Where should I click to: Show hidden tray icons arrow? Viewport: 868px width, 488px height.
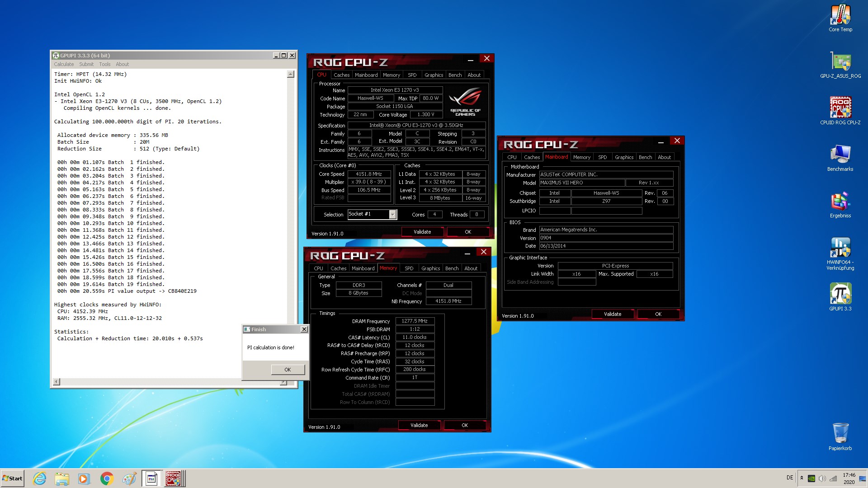pyautogui.click(x=802, y=478)
